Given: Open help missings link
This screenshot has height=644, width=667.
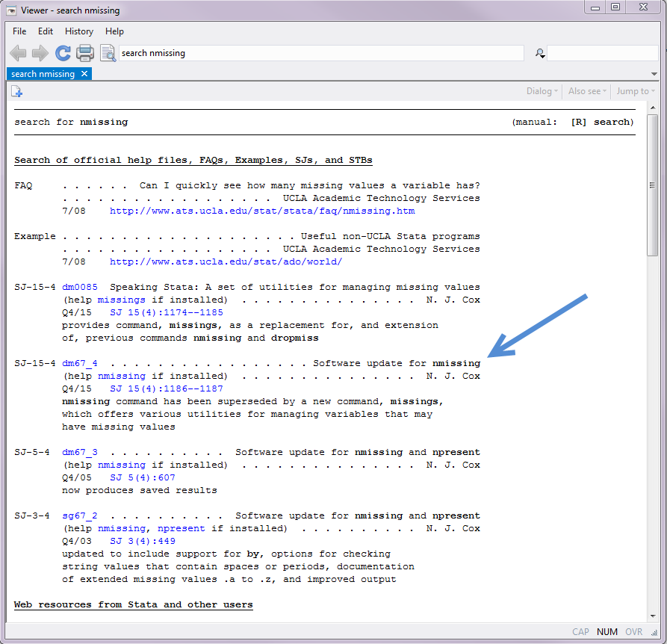Looking at the screenshot, I should pos(122,300).
